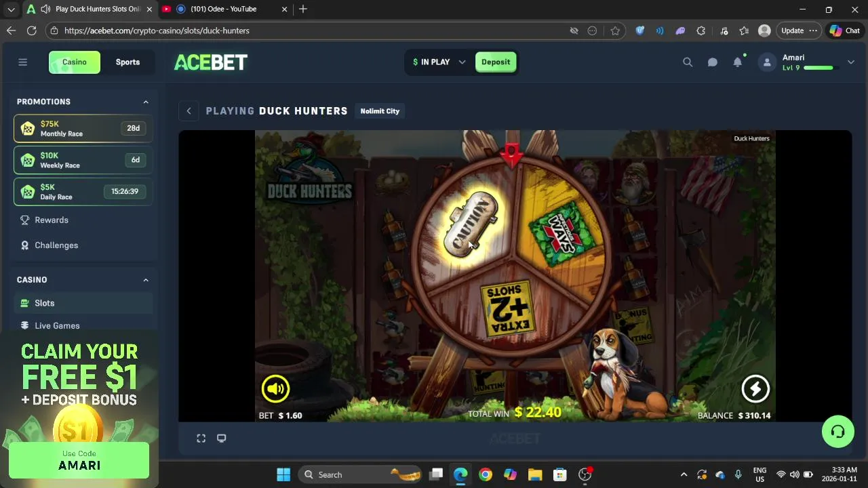Open the $75K Monthly Race

coord(83,128)
